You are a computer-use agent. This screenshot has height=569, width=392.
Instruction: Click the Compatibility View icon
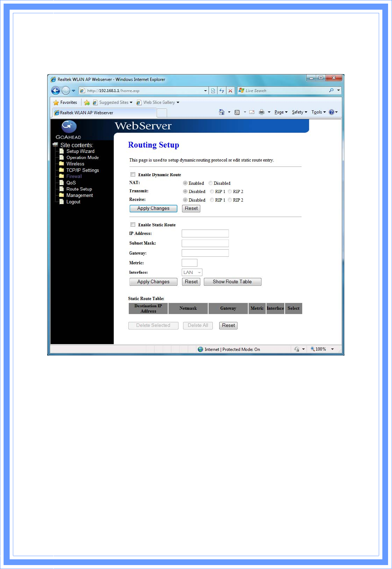pos(213,91)
